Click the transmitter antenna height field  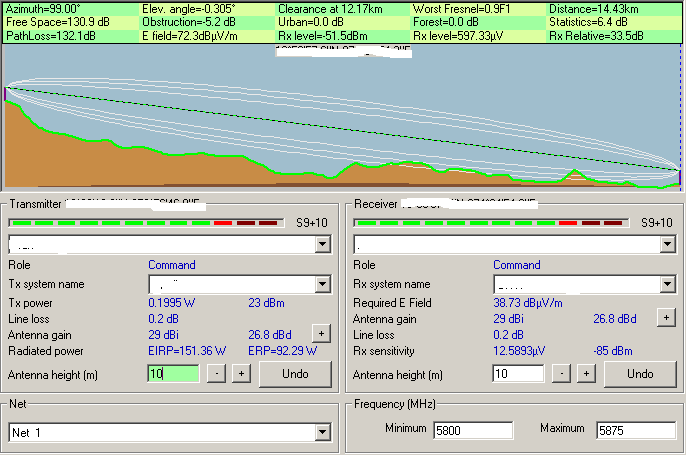coord(173,374)
